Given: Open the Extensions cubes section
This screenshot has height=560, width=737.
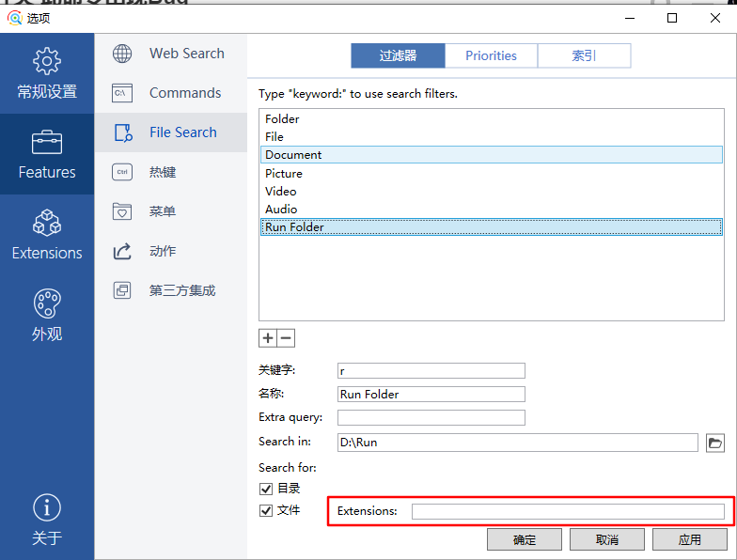Looking at the screenshot, I should (x=47, y=235).
